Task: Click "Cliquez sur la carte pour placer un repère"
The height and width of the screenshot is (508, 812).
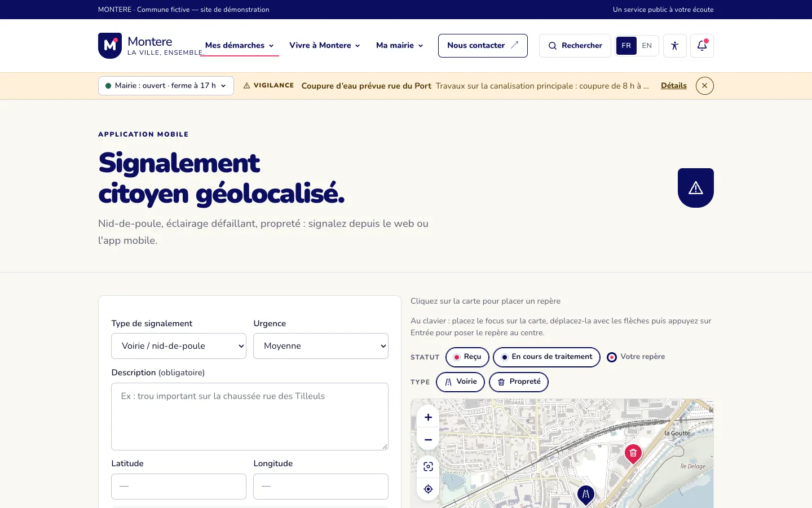Action: pos(486,301)
